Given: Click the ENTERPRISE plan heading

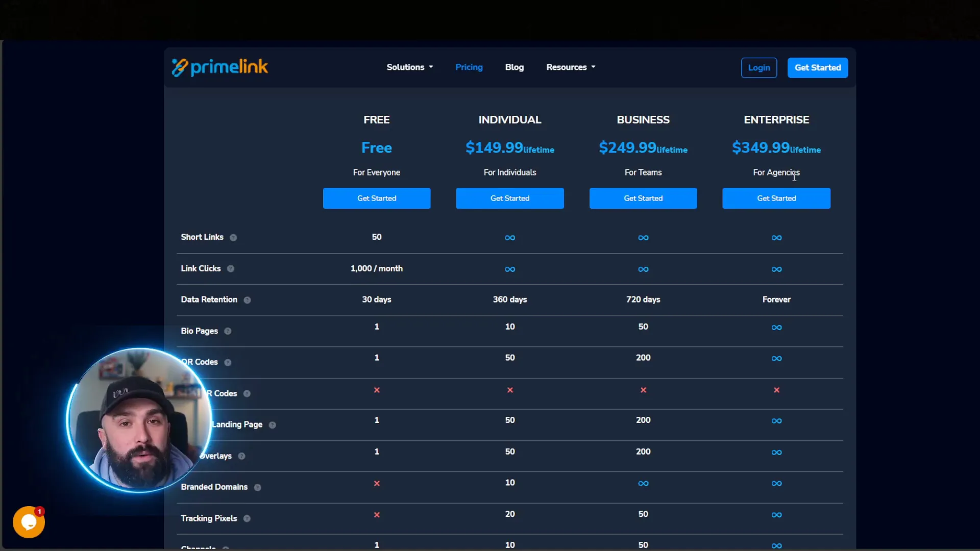Looking at the screenshot, I should click(x=776, y=120).
